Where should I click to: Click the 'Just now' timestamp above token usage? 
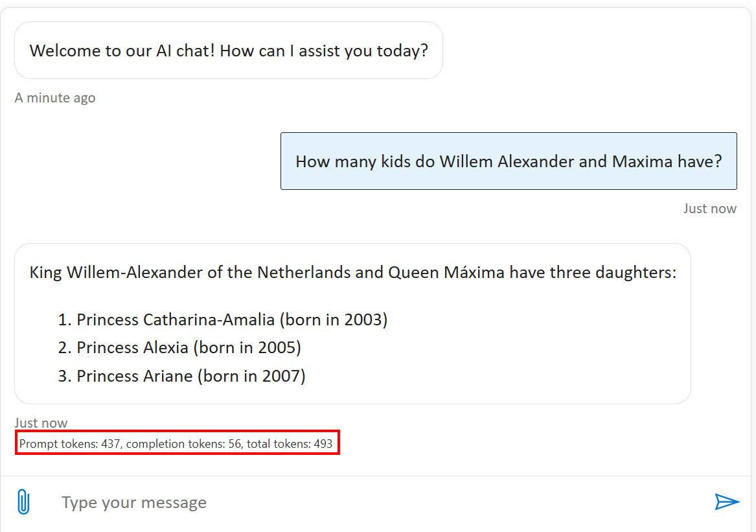(x=41, y=423)
